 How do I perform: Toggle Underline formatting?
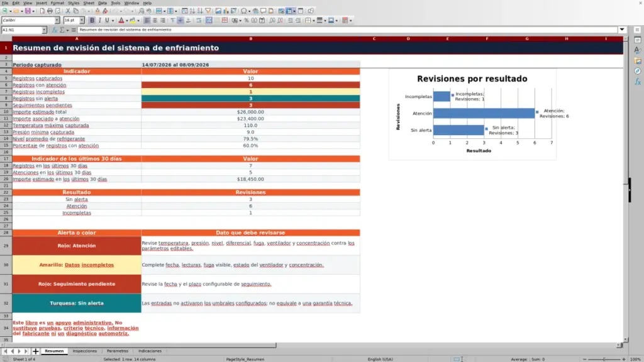[x=107, y=20]
